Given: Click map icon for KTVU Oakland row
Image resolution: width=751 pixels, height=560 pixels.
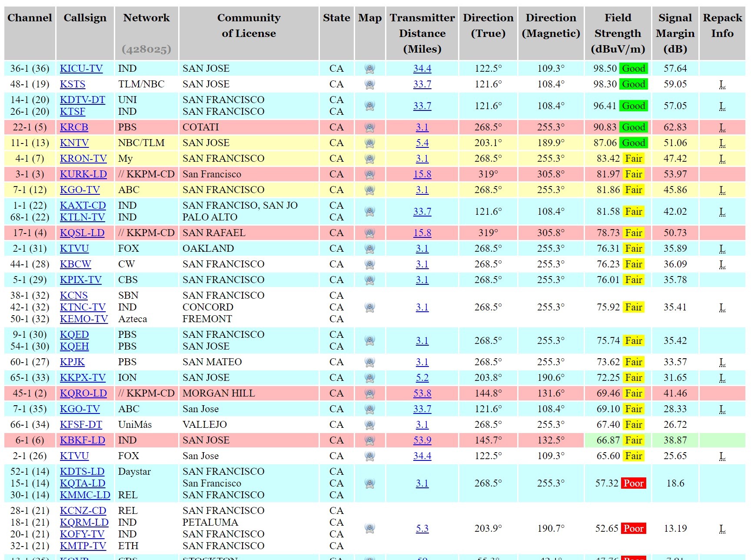Looking at the screenshot, I should (x=370, y=249).
